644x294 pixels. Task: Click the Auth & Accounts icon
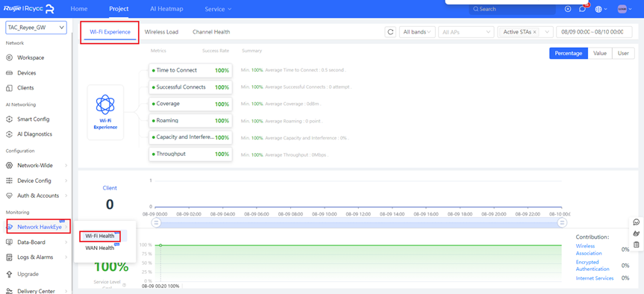pos(10,196)
